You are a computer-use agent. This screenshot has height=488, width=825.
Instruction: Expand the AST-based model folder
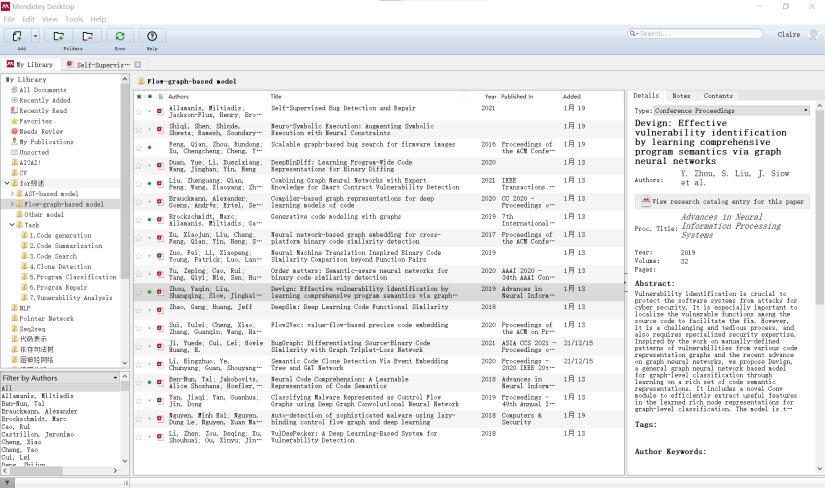[x=13, y=194]
